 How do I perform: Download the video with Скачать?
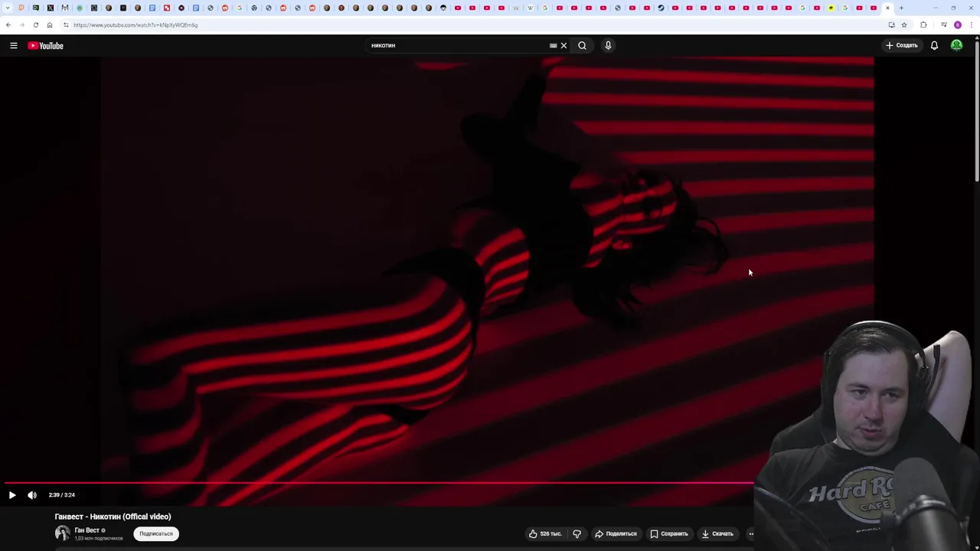717,533
